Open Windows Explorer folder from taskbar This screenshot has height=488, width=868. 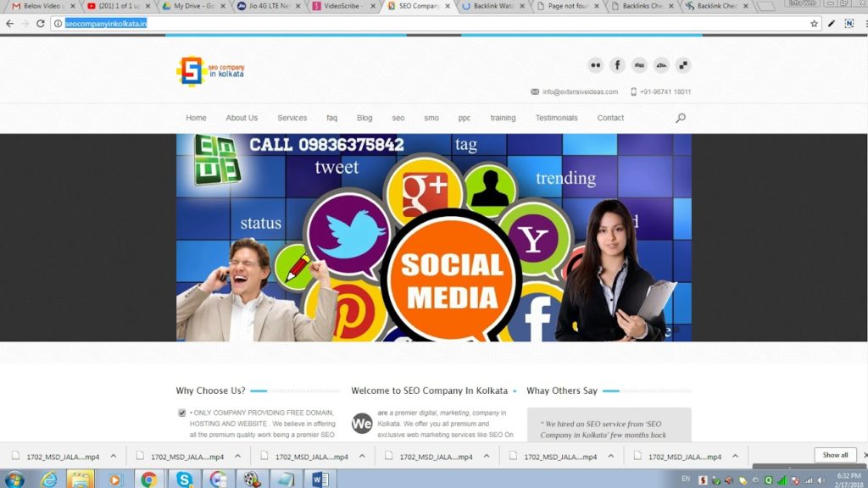pyautogui.click(x=81, y=480)
